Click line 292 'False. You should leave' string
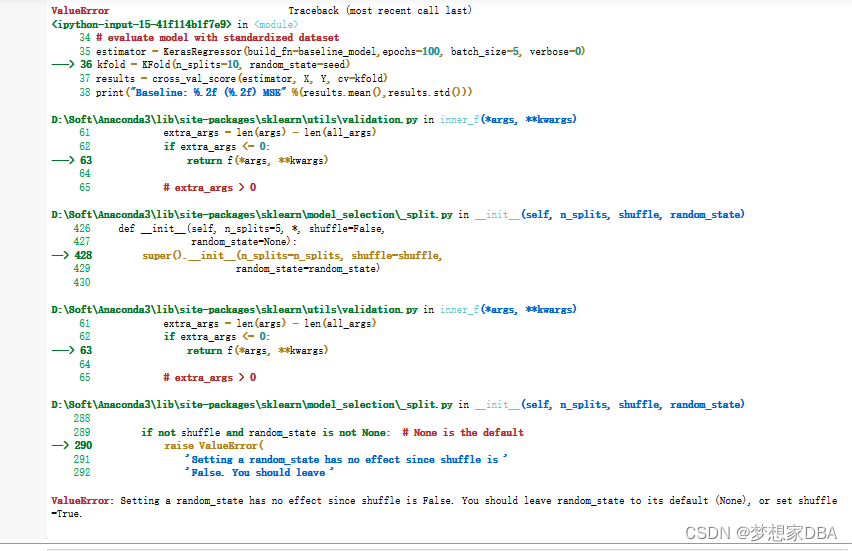This screenshot has width=852, height=551. [259, 473]
